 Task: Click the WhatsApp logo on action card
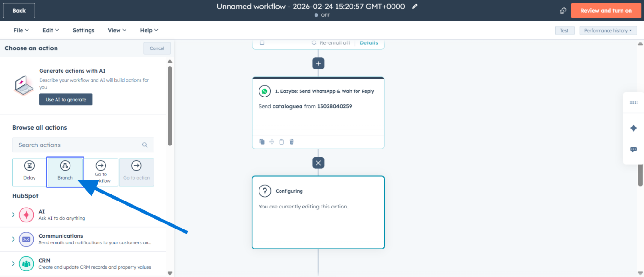pos(265,91)
